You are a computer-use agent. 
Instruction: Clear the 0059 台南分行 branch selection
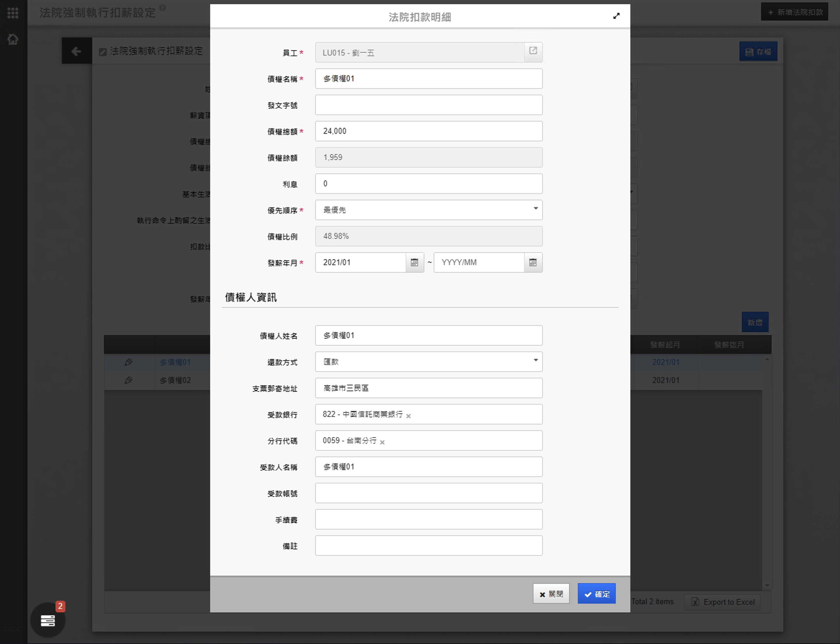click(x=382, y=442)
